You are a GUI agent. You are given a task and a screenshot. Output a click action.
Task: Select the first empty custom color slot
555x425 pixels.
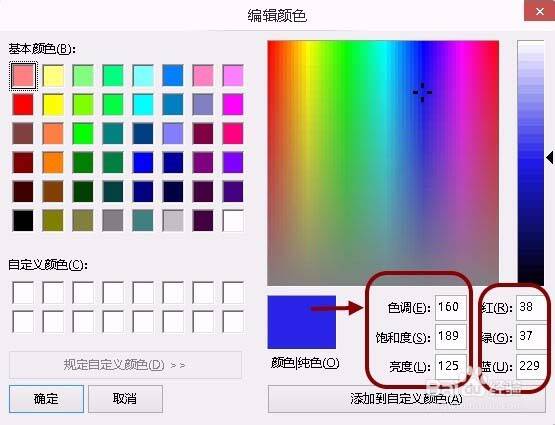[23, 292]
